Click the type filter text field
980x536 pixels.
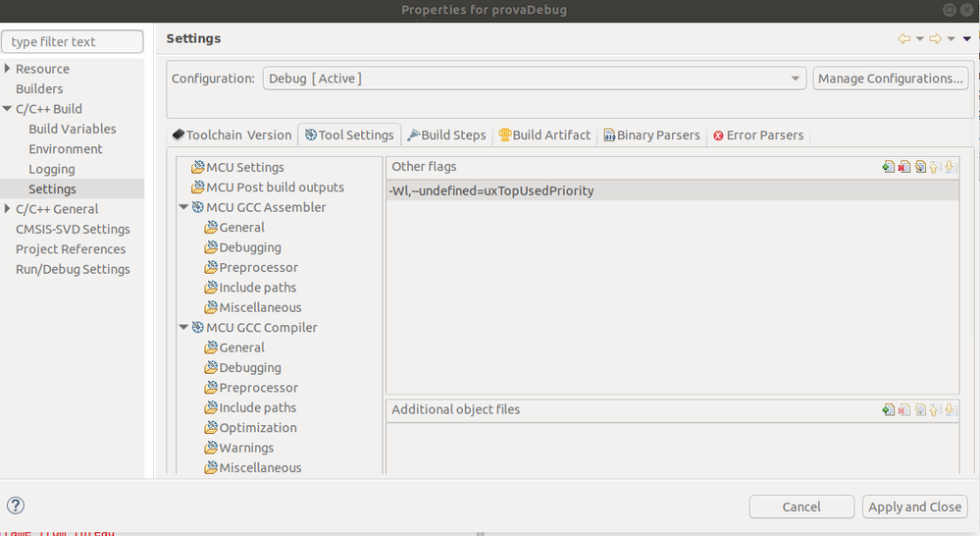click(73, 42)
